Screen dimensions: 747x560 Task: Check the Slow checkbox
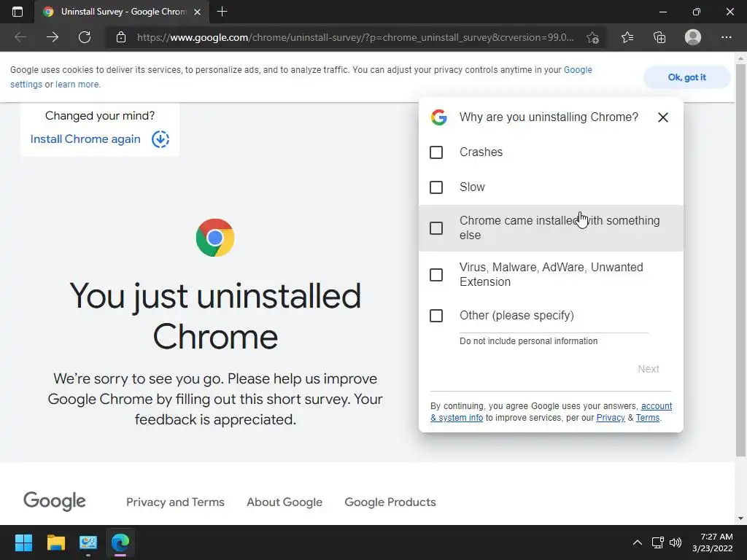point(436,187)
